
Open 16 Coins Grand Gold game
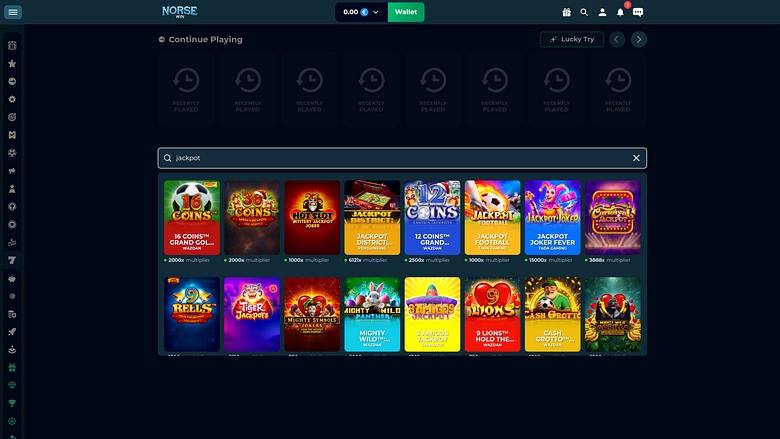click(192, 218)
